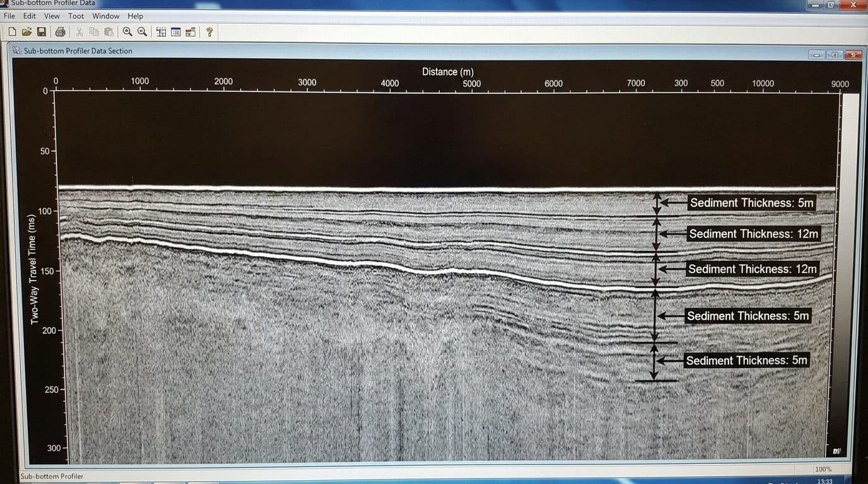The width and height of the screenshot is (868, 484).
Task: Open the File menu
Action: 9,16
